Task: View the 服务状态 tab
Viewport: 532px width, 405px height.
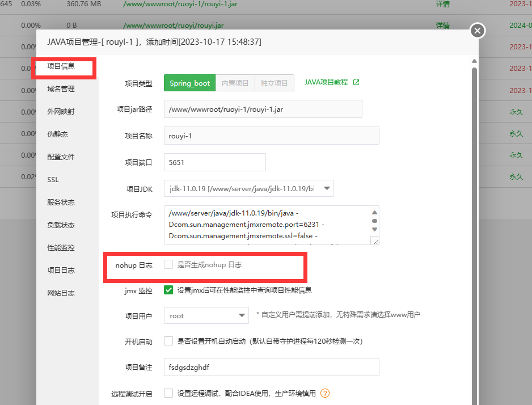Action: (61, 202)
